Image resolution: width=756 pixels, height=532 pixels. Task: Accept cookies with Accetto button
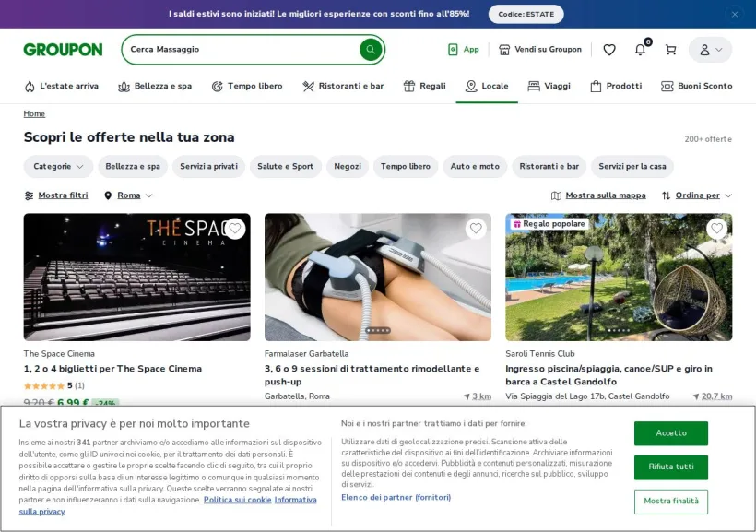click(670, 433)
